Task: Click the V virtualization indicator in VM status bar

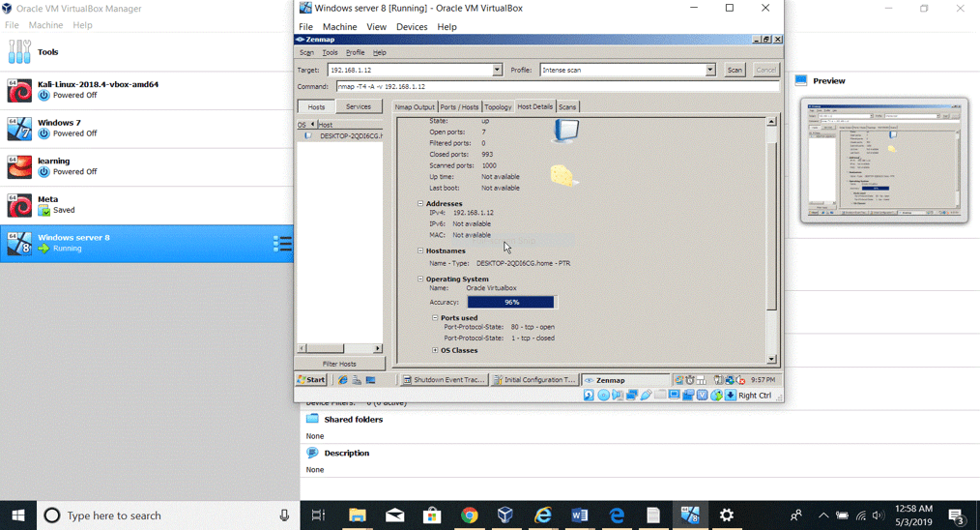Action: point(702,396)
